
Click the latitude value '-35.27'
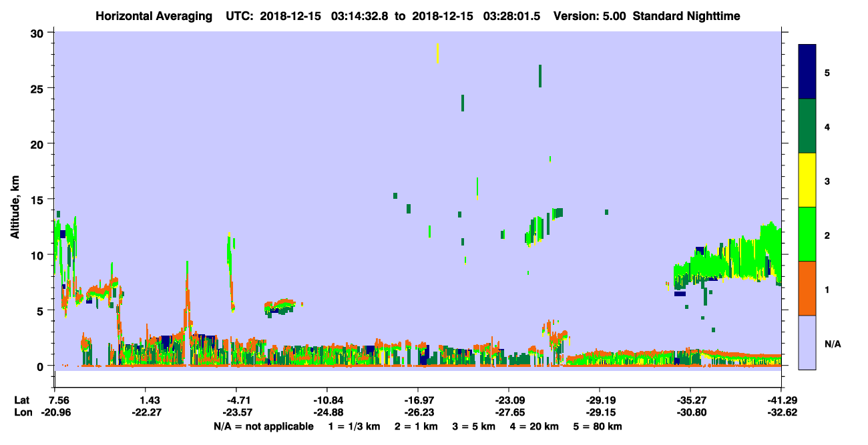coord(690,400)
